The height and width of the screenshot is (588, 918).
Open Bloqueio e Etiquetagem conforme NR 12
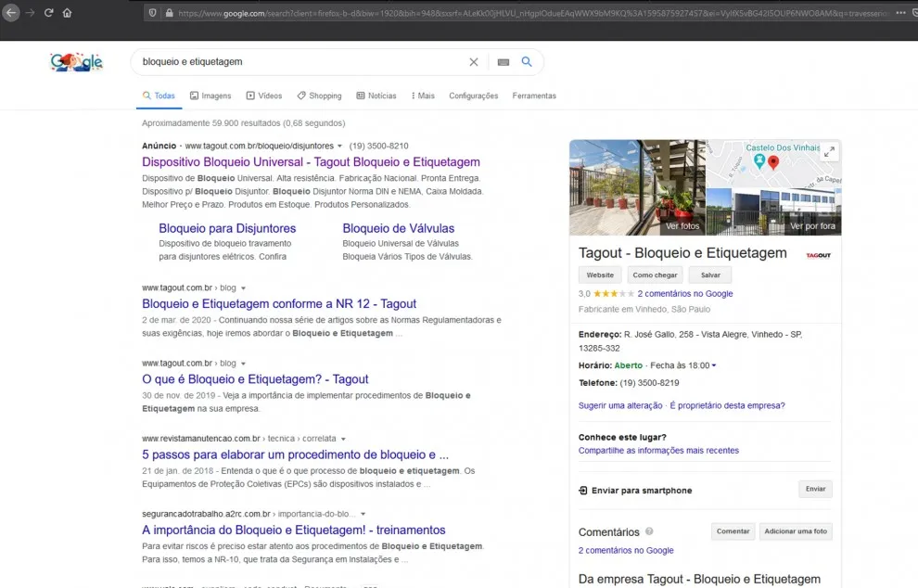[279, 303]
